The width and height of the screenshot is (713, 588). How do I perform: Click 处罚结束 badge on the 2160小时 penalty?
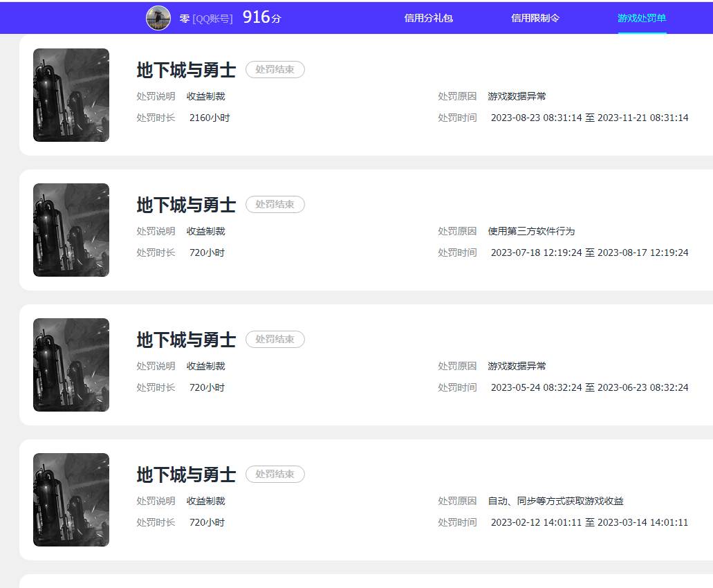(275, 69)
